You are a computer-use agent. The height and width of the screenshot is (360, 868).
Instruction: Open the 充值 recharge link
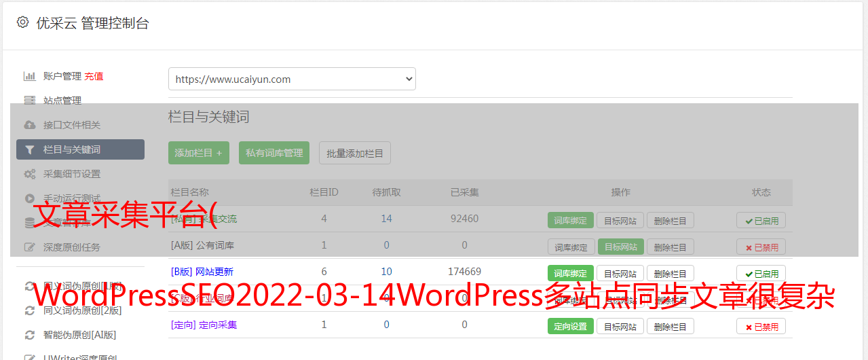pos(94,76)
